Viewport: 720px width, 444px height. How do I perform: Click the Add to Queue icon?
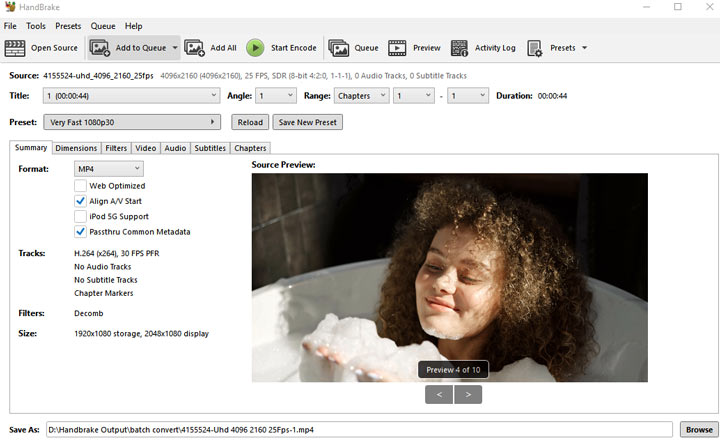(x=100, y=48)
